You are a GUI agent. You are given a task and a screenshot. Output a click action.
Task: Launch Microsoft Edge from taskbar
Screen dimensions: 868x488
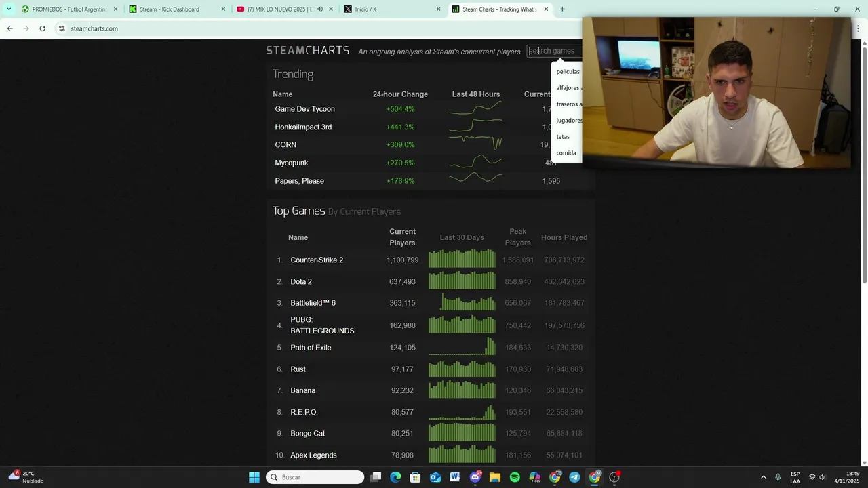396,477
